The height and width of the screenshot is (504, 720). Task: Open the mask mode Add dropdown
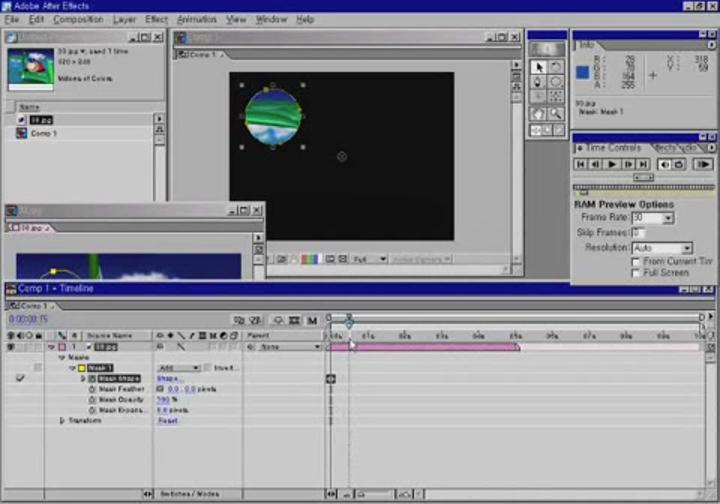pyautogui.click(x=179, y=368)
